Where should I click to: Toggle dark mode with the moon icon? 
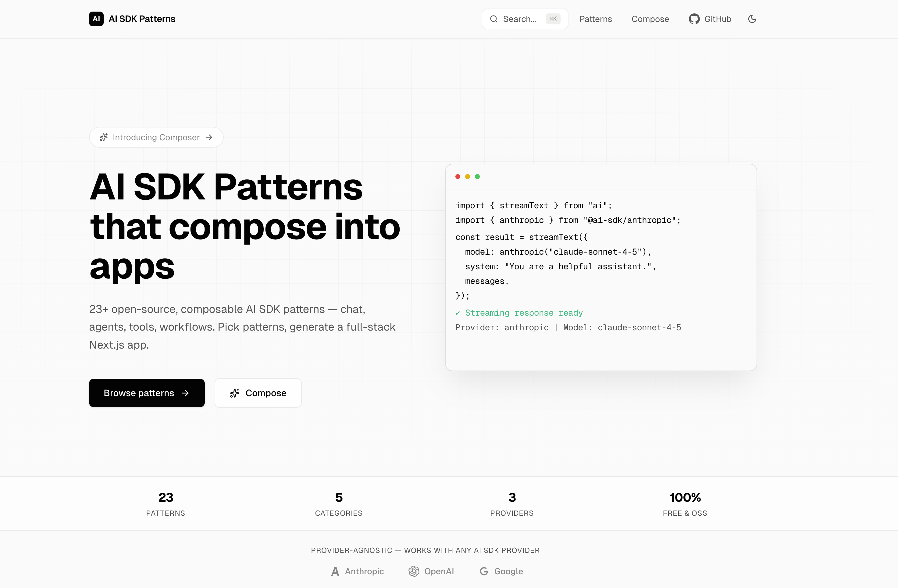tap(752, 19)
